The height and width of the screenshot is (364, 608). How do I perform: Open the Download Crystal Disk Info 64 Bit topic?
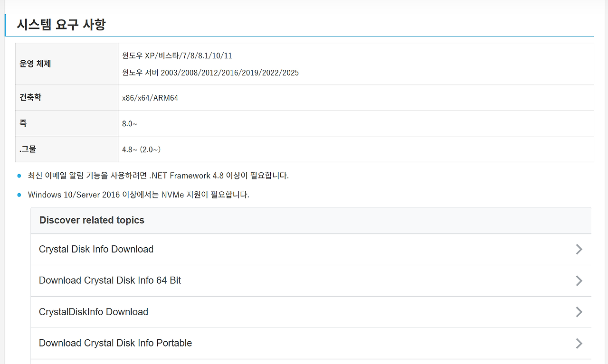311,280
